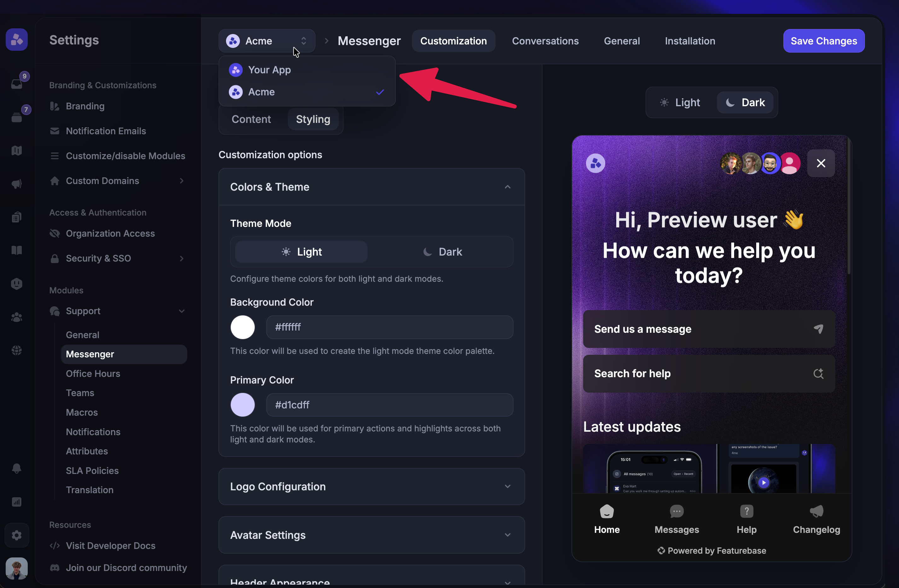The height and width of the screenshot is (588, 899).
Task: Collapse the Colors & Theme section
Action: 507,187
